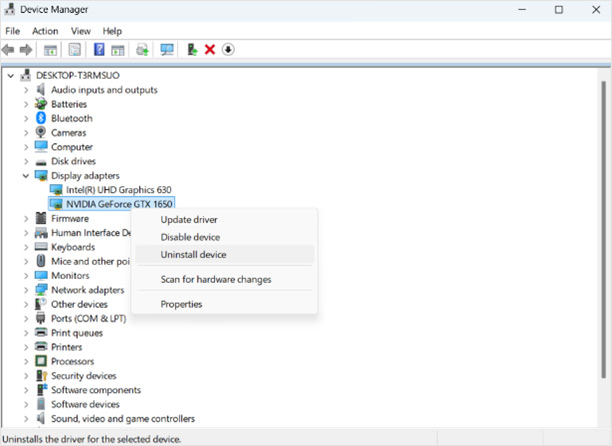Expand the Disk drives category

click(26, 161)
